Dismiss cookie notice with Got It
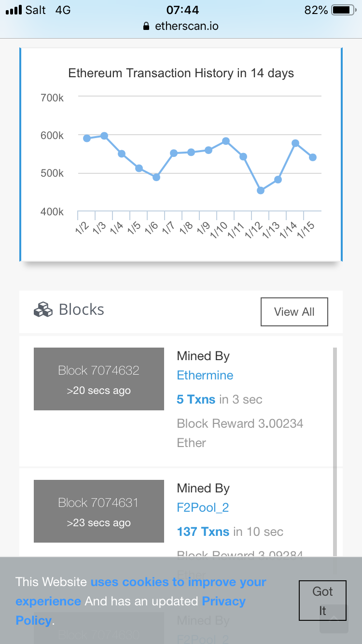 pyautogui.click(x=322, y=601)
